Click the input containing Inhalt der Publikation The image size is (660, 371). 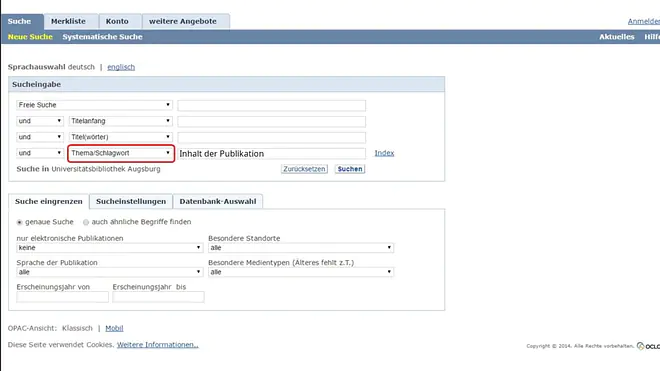271,153
